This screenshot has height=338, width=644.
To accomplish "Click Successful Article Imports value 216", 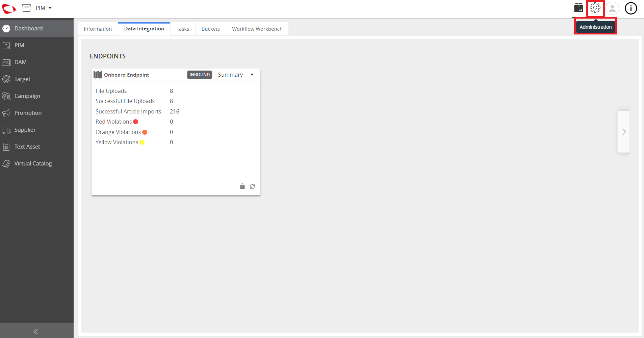I will (x=175, y=111).
